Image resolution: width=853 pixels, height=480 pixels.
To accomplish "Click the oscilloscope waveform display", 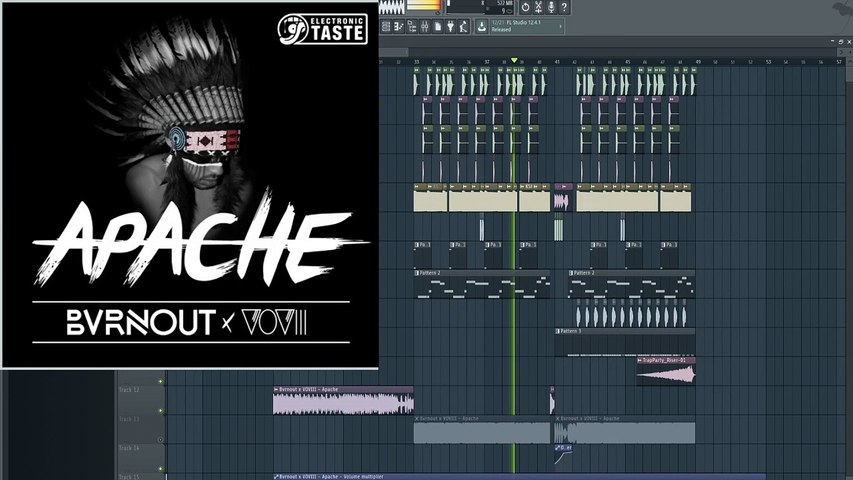I will click(392, 7).
